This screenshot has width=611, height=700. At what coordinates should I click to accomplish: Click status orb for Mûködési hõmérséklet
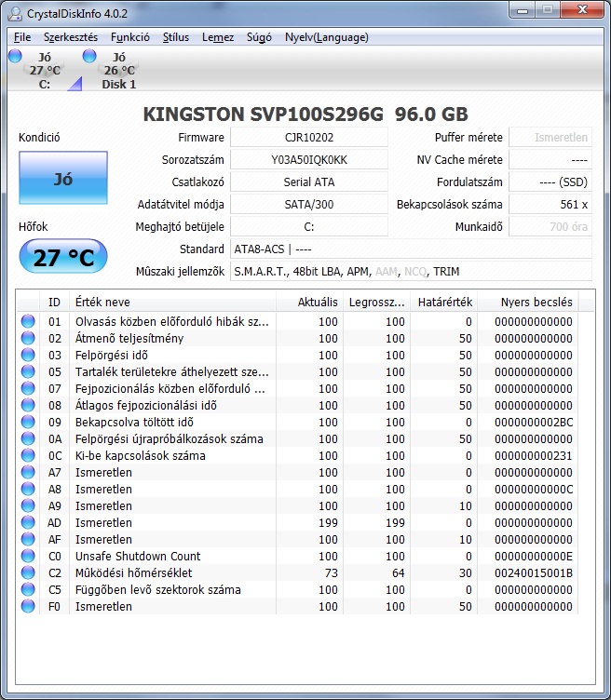click(28, 572)
